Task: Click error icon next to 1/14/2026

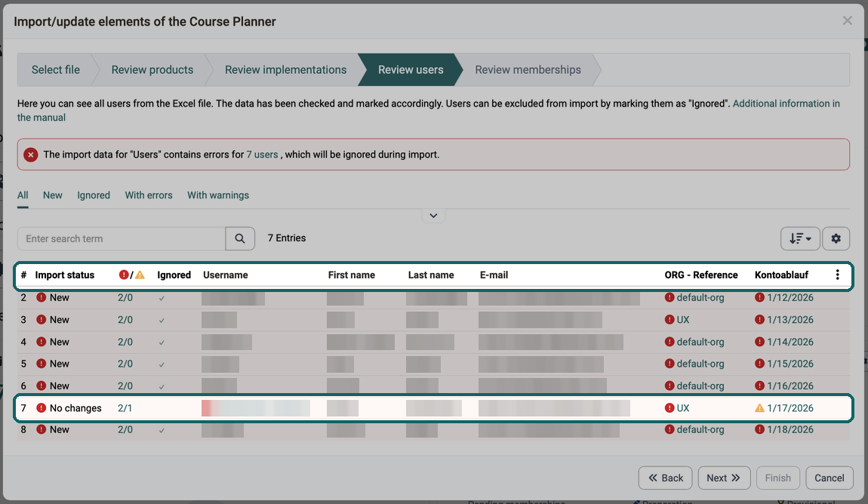Action: [759, 342]
